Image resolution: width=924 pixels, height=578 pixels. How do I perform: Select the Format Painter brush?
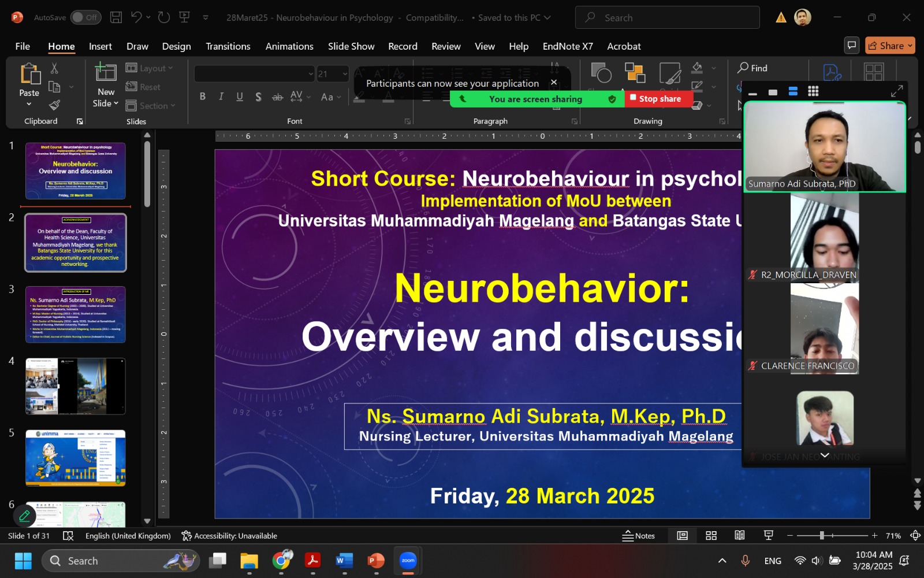(x=54, y=105)
